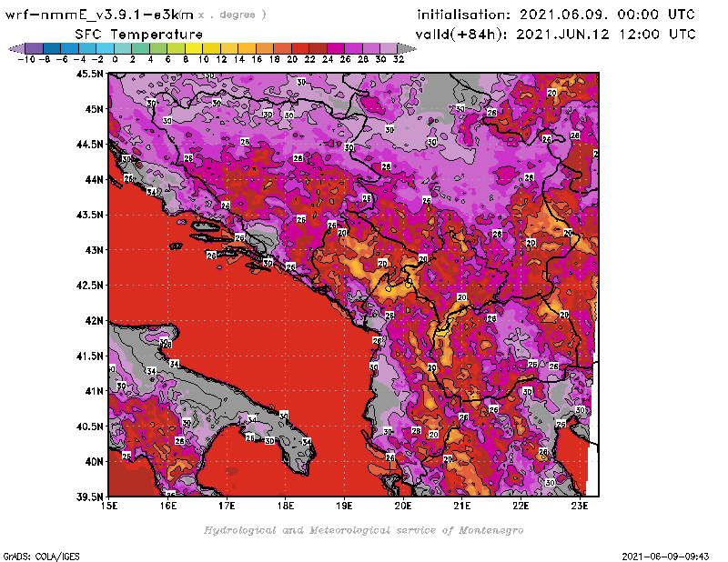Pick the red legend swatch between 20 and 22
This screenshot has width=728, height=562.
click(300, 48)
